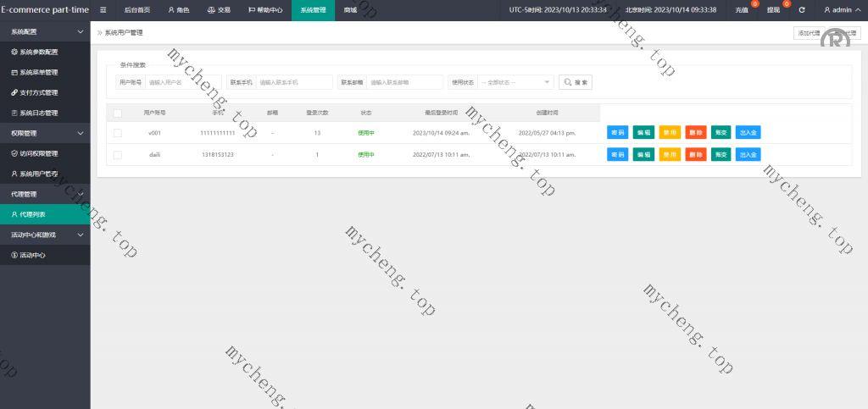Open 支付方式管理 in the sidebar
Screen dimensions: 868x409
tap(38, 92)
